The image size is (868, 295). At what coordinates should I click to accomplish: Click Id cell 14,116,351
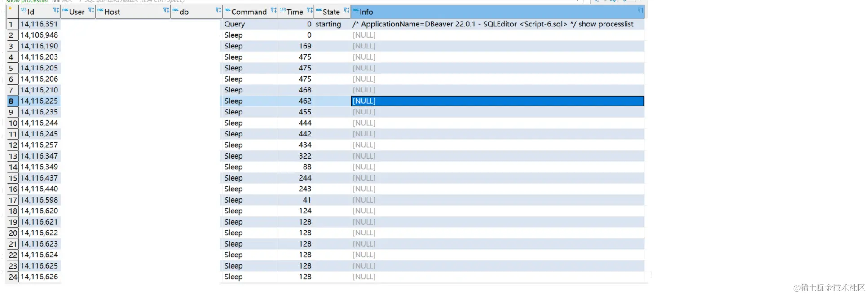coord(40,24)
